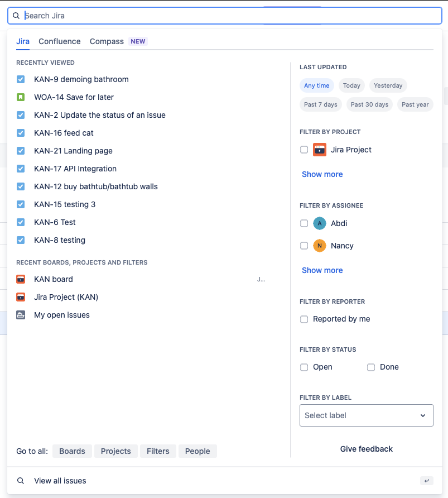448x498 pixels.
Task: Open the Select label dropdown
Action: pyautogui.click(x=367, y=415)
